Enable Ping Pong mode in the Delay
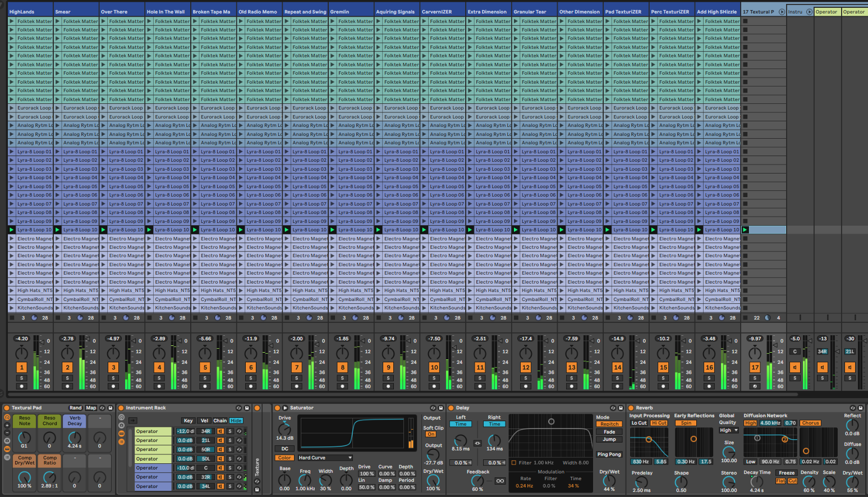 609,454
